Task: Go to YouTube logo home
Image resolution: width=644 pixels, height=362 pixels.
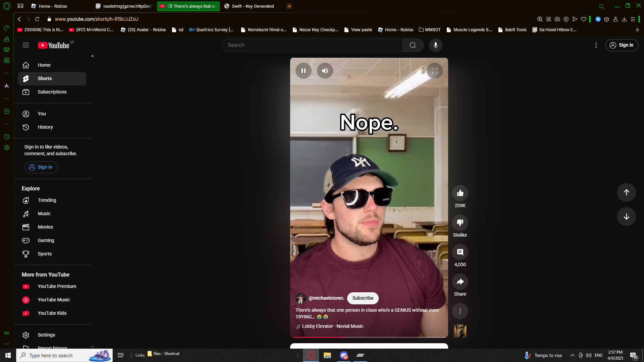Action: point(53,45)
